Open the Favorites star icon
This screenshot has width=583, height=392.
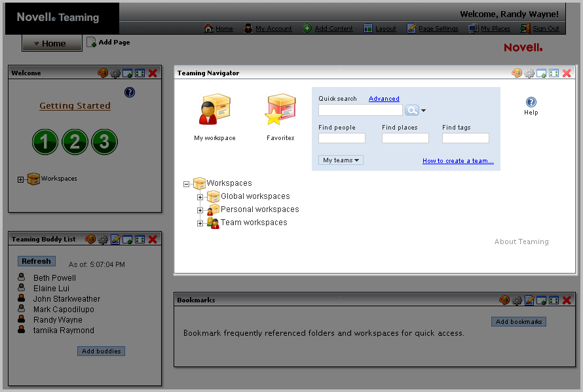[280, 110]
